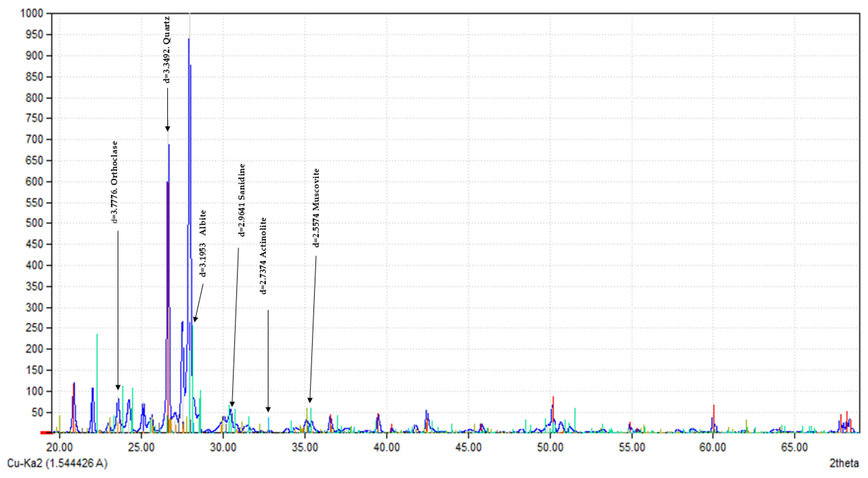Click the arrowhead pointing at Actinolite peak
This screenshot has height=478, width=868.
pos(268,410)
